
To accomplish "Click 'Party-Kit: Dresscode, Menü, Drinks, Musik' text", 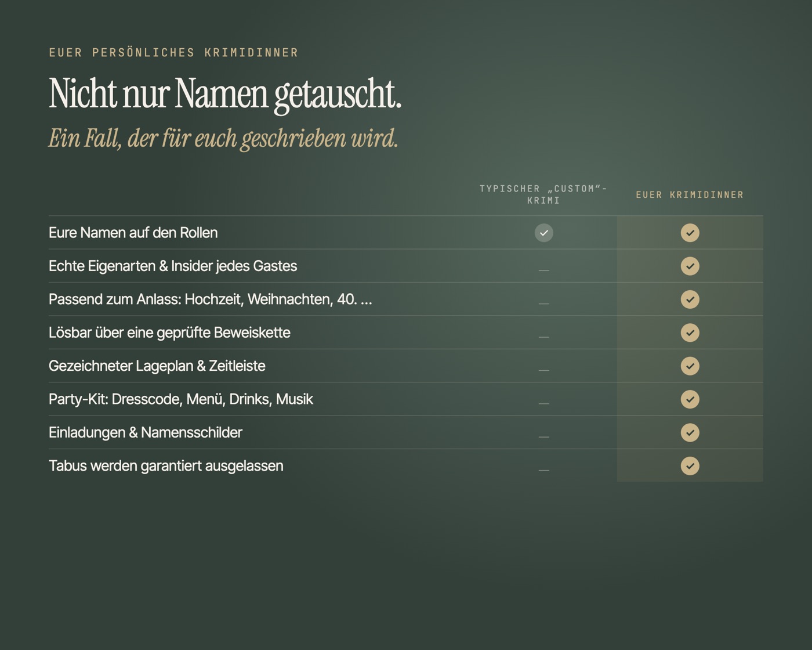I will tap(181, 399).
